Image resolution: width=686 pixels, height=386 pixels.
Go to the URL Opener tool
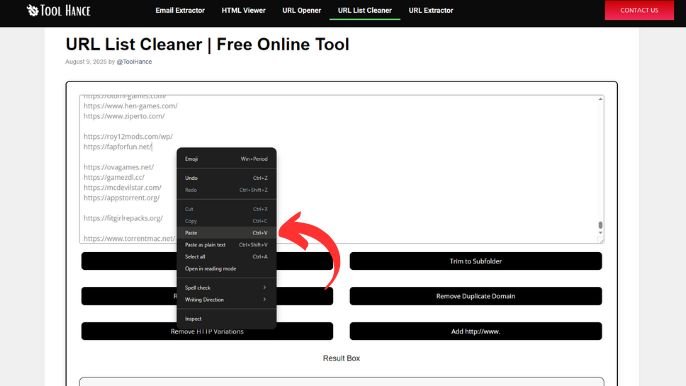tap(301, 11)
